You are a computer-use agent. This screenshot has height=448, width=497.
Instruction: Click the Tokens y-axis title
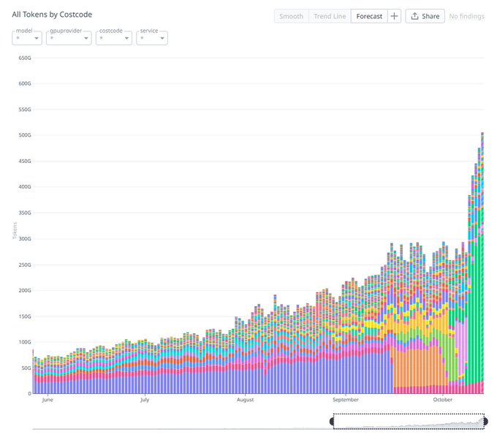tap(15, 230)
